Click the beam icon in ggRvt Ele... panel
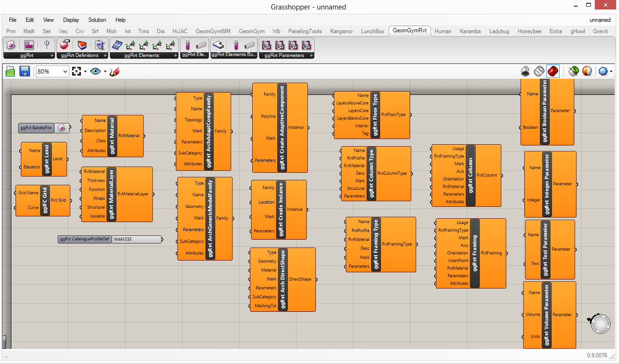Screen dimensions: 619x364 [201, 45]
